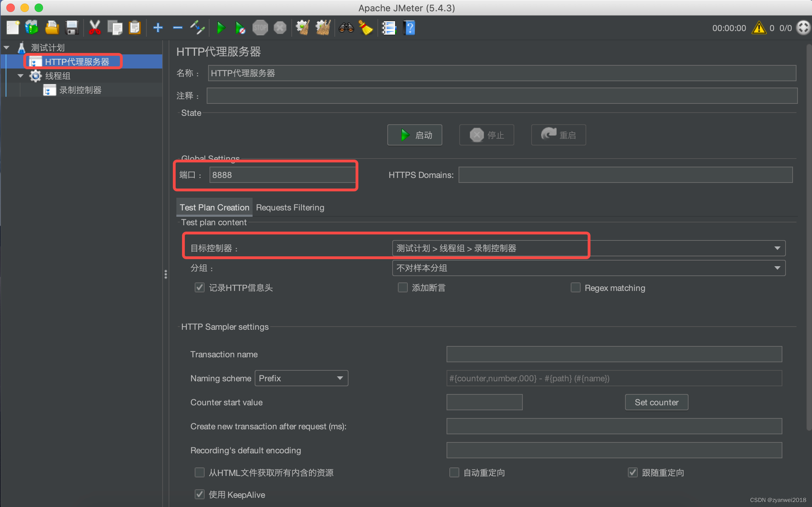Click the remote engines globe icon at far right

803,28
